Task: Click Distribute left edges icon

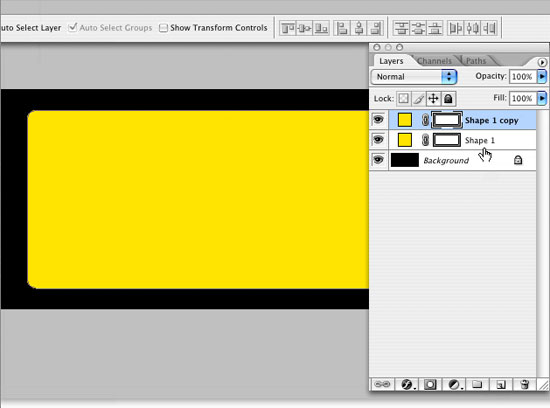Action: pyautogui.click(x=456, y=28)
